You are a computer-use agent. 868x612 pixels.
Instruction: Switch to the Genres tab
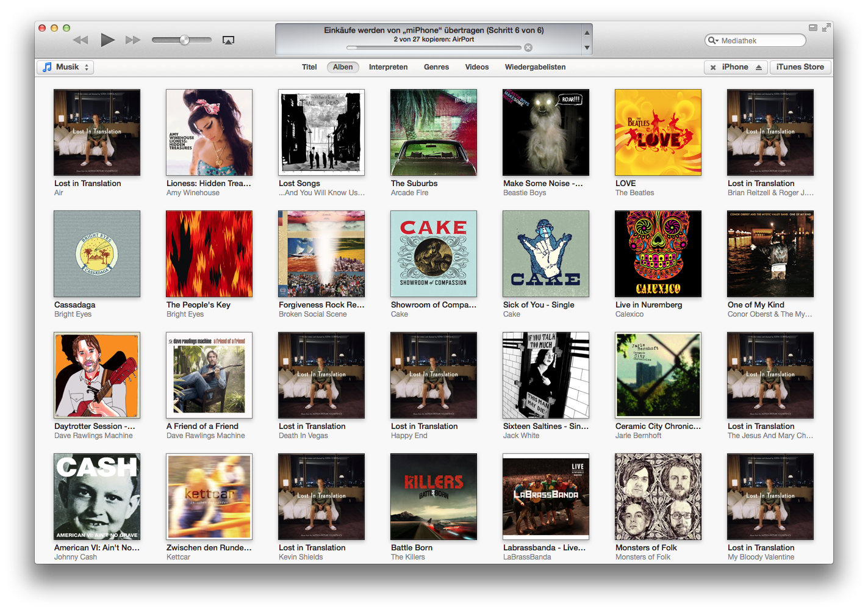click(x=436, y=67)
